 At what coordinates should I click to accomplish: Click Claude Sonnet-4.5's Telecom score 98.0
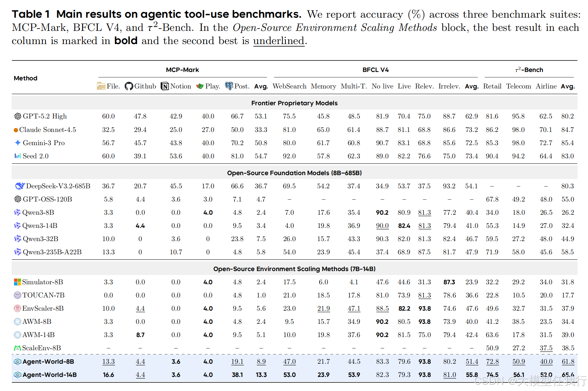(518, 130)
